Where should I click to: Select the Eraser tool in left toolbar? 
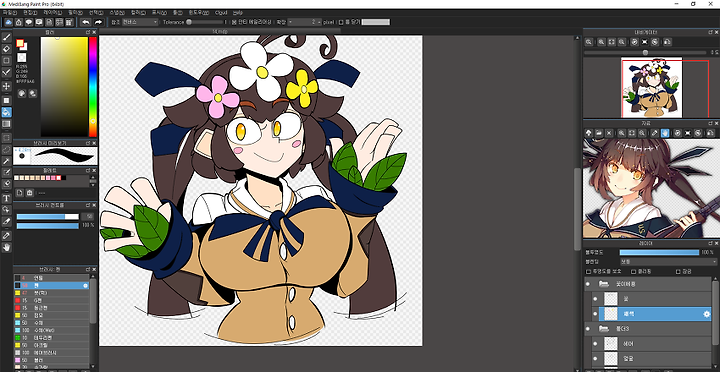pos(6,49)
